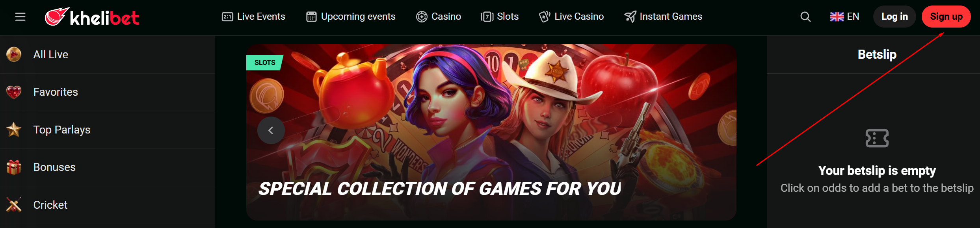Click the search magnifier icon
This screenshot has width=980, height=228.
[x=805, y=17]
